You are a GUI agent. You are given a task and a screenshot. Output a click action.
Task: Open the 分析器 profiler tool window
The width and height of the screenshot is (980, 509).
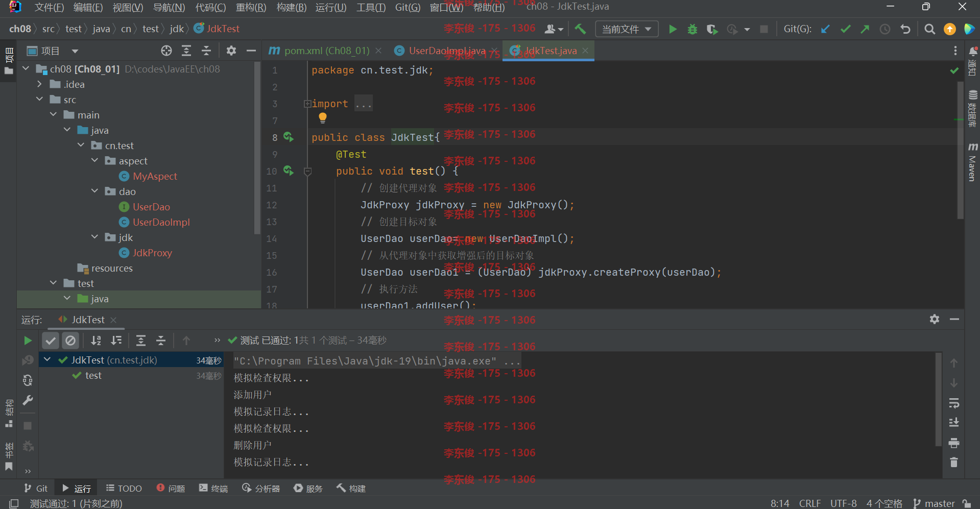coord(261,489)
